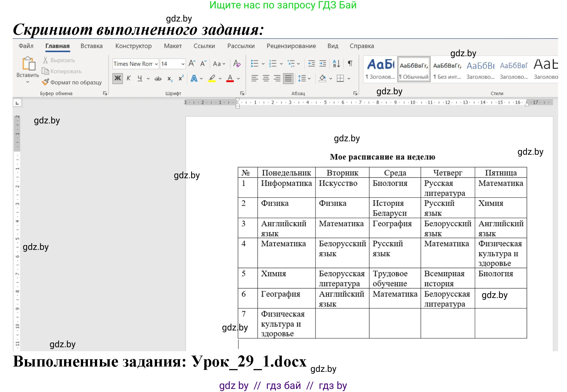The height and width of the screenshot is (392, 567).
Task: Open the sort (АЯ↓) tool
Action: click(x=336, y=64)
